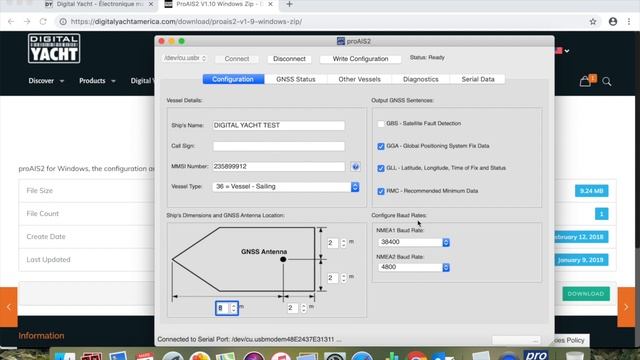Click the orange previous arrow on website
Viewport: 640px width, 360px height.
[x=9, y=307]
